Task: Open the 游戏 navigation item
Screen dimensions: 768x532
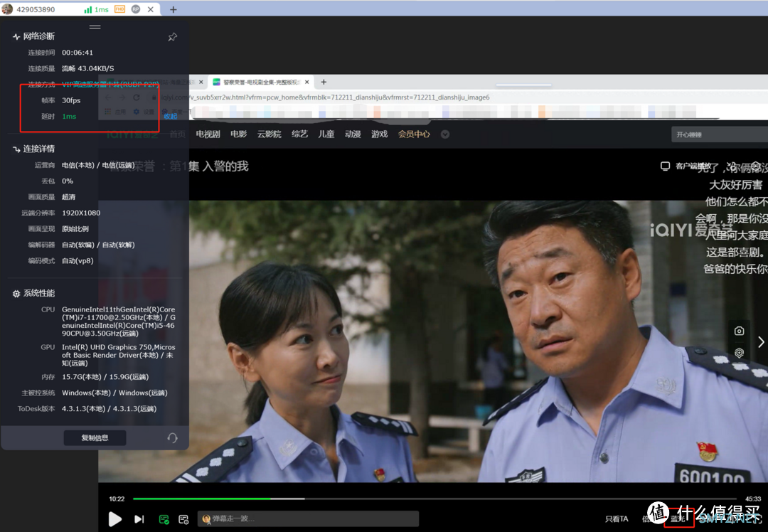Action: pos(380,134)
